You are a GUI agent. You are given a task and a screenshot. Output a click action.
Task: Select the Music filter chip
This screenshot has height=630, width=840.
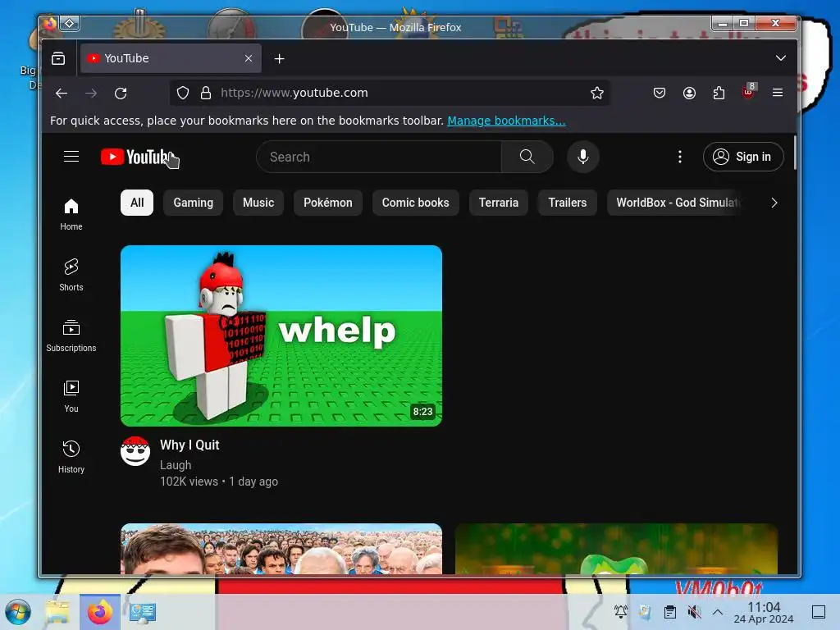tap(258, 203)
